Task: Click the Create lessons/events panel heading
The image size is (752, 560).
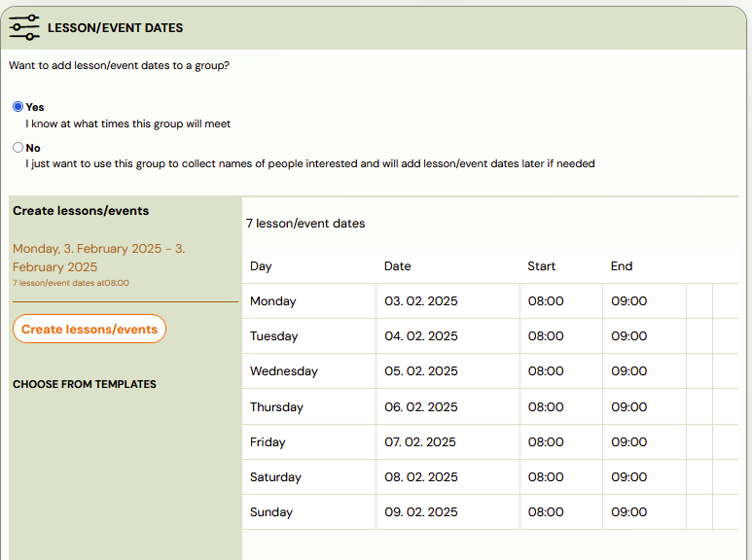Action: [81, 211]
